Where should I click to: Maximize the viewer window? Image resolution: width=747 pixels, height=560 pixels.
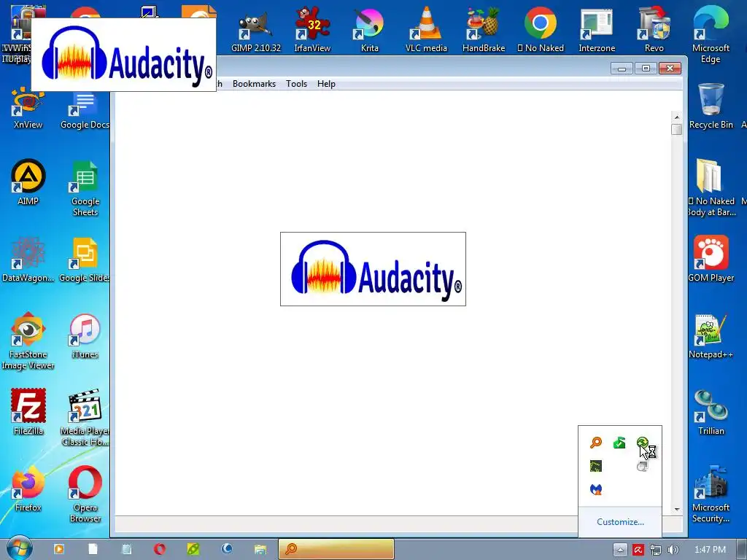click(646, 69)
